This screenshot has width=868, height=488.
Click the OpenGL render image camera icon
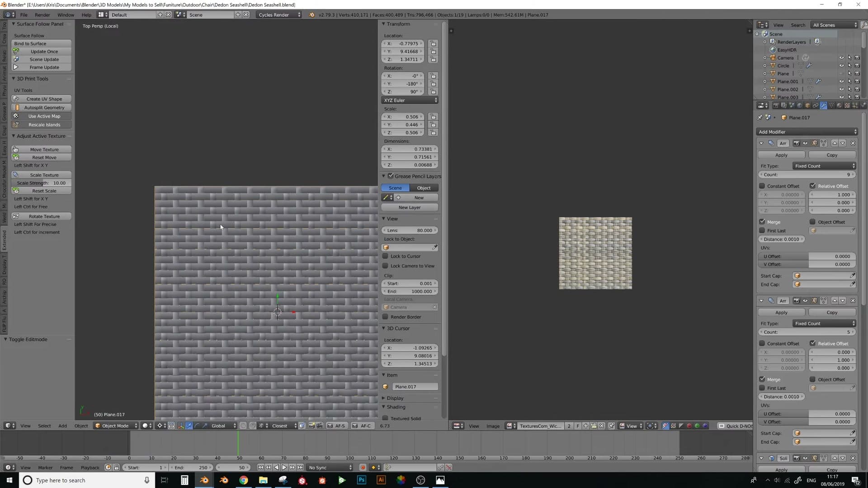tap(311, 426)
